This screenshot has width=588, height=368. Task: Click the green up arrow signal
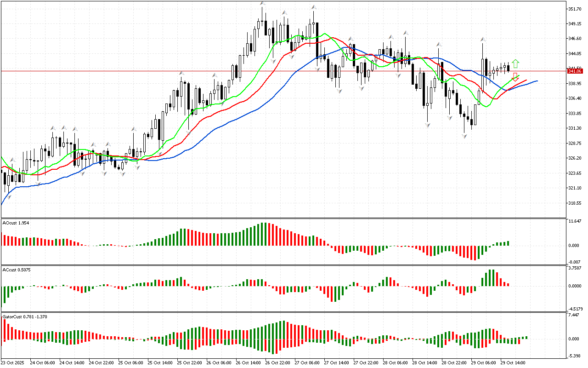pyautogui.click(x=516, y=63)
